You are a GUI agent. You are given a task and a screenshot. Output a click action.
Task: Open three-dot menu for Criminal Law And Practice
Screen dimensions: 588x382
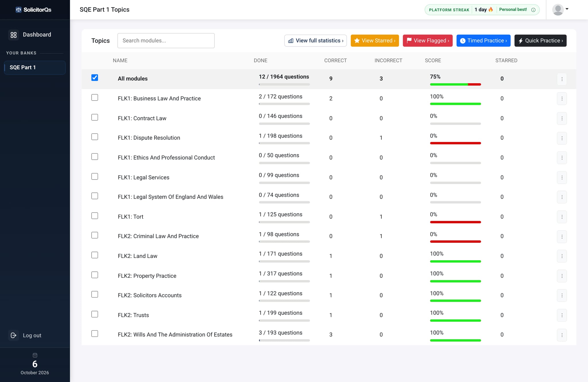[x=562, y=237]
